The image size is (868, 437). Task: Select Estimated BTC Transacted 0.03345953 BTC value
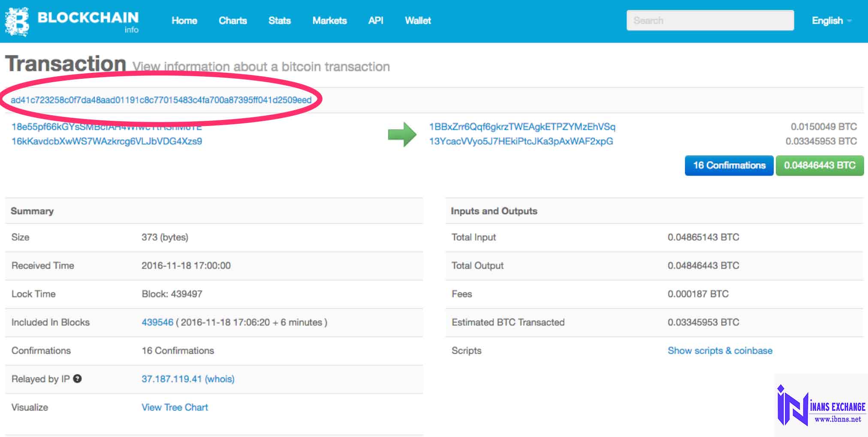[x=703, y=322]
